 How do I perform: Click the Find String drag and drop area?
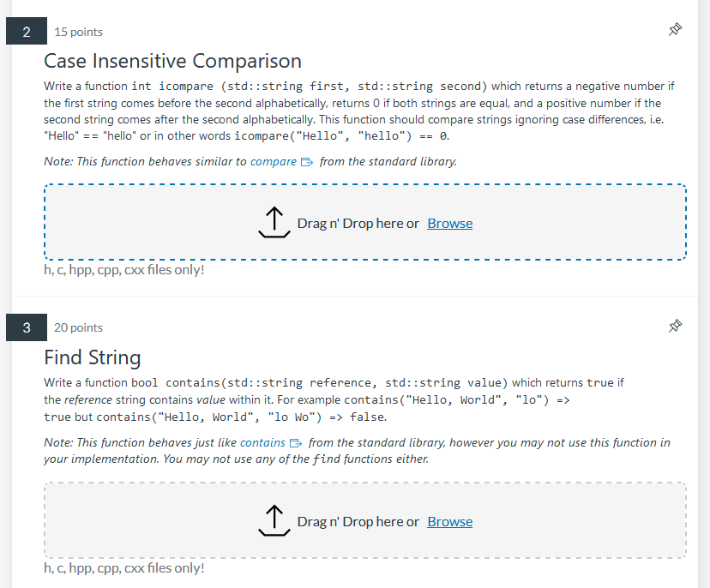[x=364, y=519]
